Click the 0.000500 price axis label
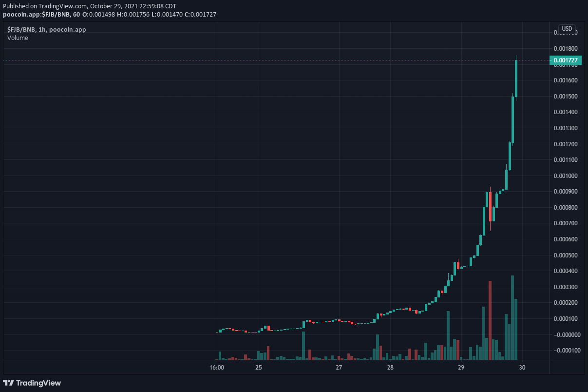Viewport: 588px width, 392px height. (565, 255)
